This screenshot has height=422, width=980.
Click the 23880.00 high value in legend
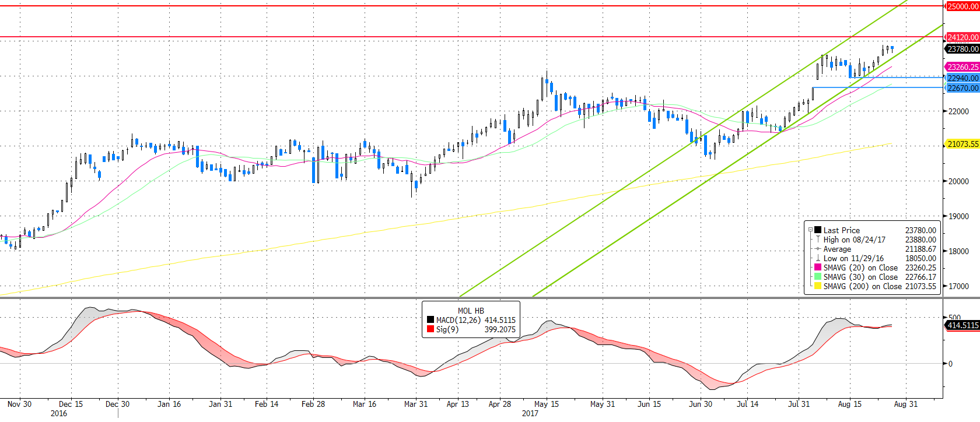pyautogui.click(x=921, y=240)
